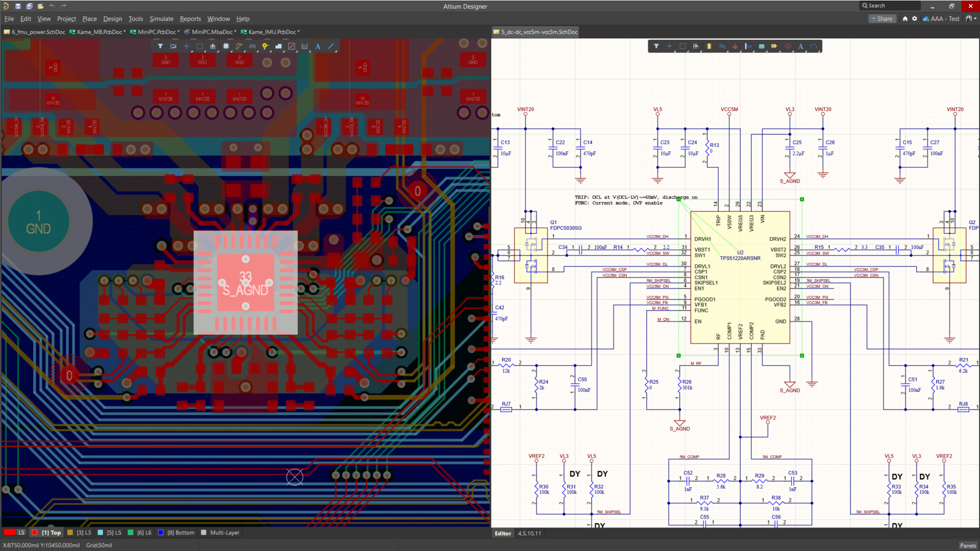Place a GND power port from the schematic toolbar
This screenshot has height=551, width=980.
point(735,46)
